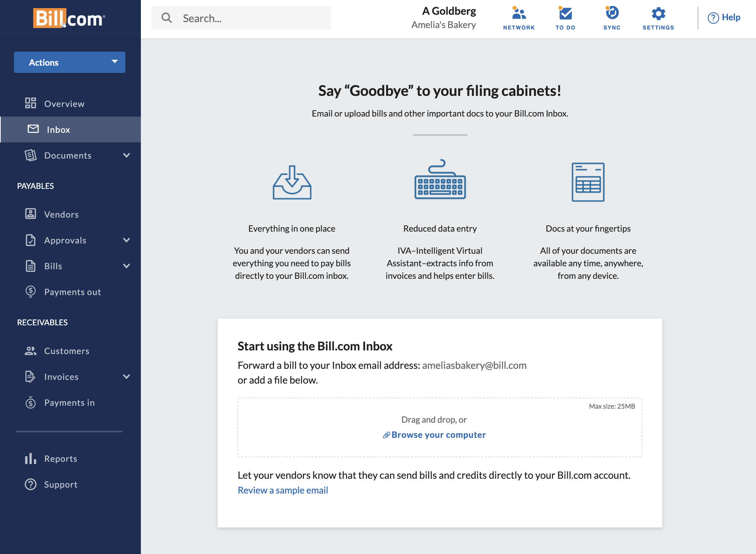756x554 pixels.
Task: Click the Help question mark icon
Action: pos(713,18)
